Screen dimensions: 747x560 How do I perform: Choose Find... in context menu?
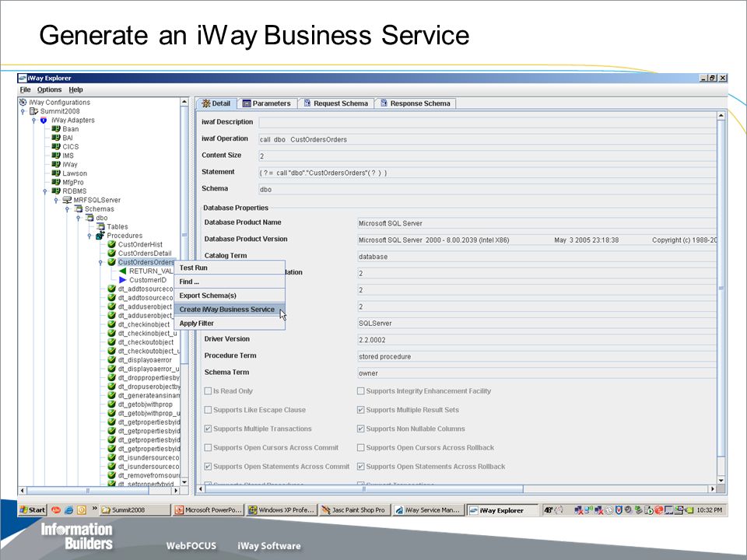tap(230, 282)
